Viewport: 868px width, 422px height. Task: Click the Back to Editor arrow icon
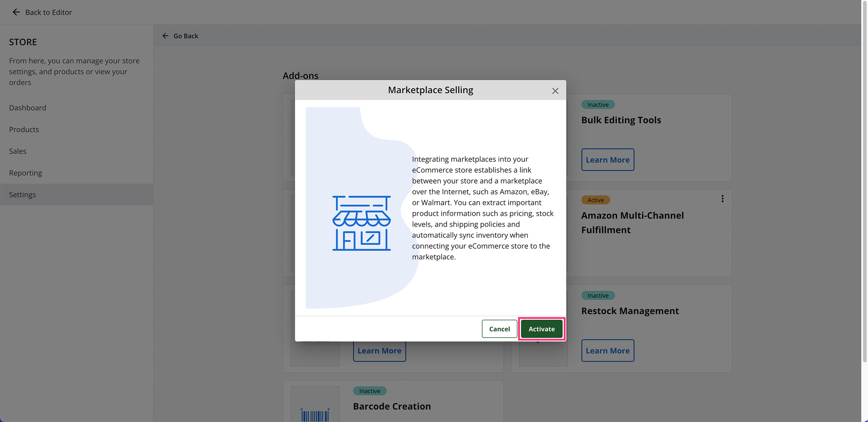click(16, 12)
